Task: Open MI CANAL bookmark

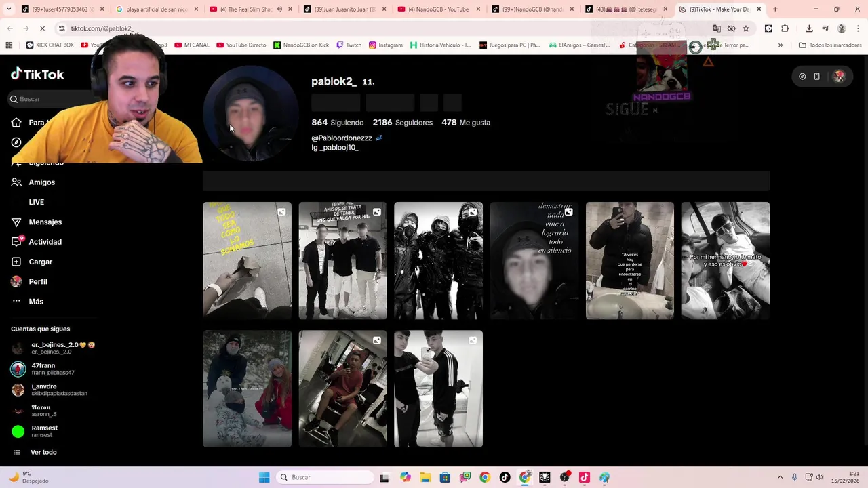Action: coord(192,45)
